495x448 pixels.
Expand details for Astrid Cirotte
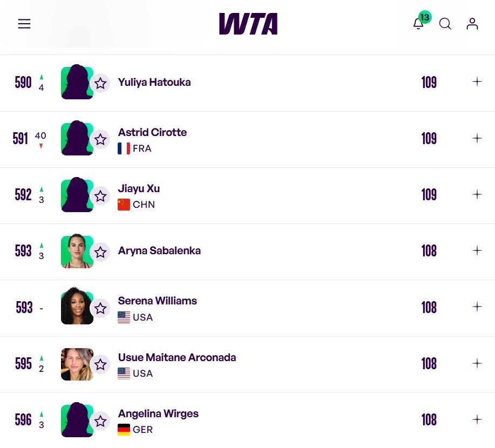[477, 138]
